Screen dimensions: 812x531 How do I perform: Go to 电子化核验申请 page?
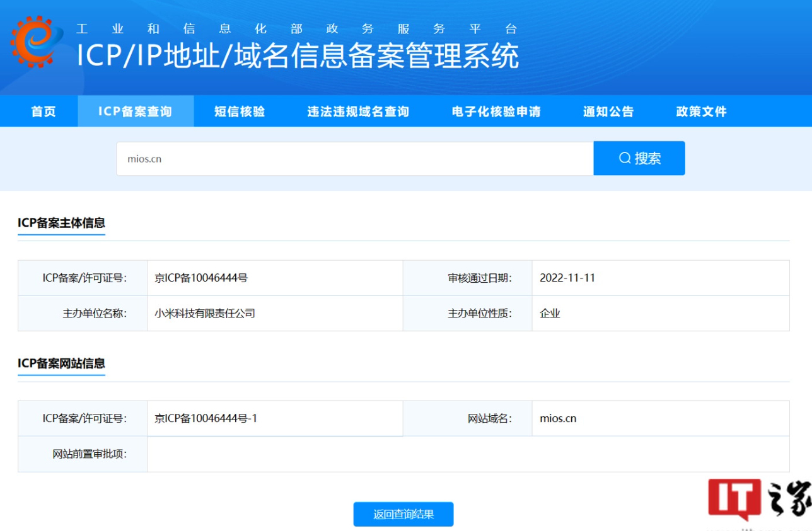click(496, 111)
